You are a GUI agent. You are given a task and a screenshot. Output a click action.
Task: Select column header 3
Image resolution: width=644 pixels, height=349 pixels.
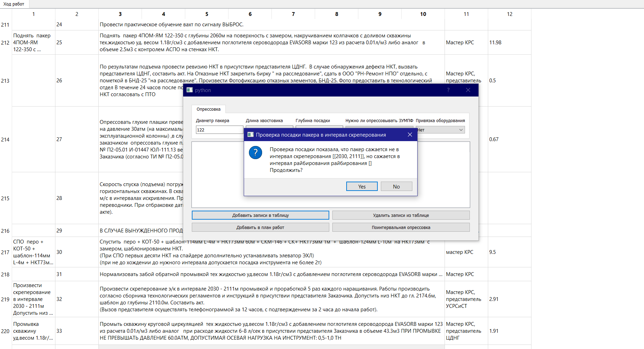[x=120, y=14]
